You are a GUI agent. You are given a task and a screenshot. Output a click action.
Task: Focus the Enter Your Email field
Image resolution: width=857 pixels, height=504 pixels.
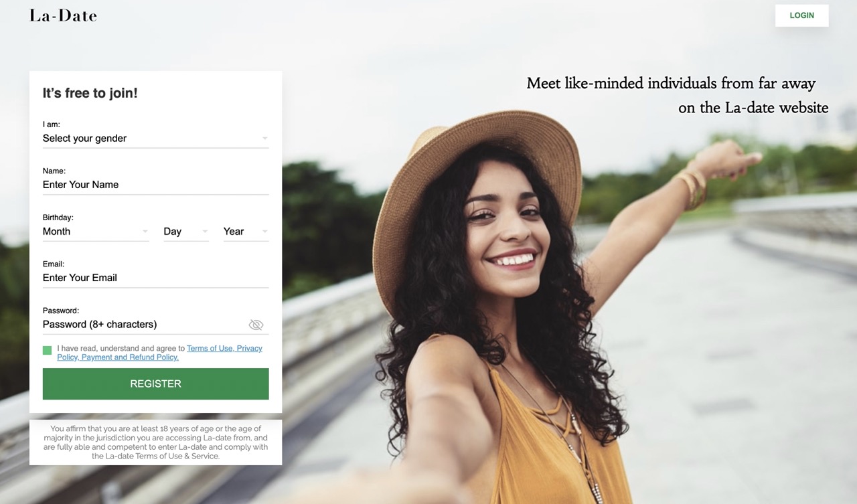155,278
